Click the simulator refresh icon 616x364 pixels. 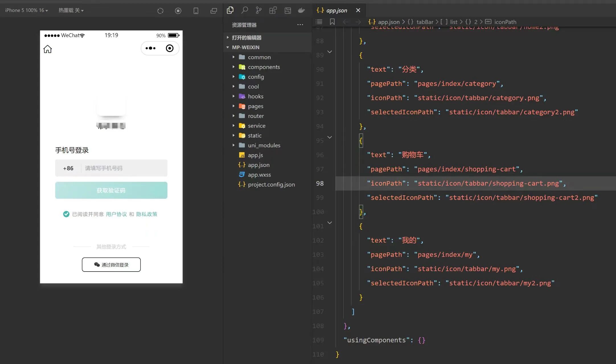point(160,11)
